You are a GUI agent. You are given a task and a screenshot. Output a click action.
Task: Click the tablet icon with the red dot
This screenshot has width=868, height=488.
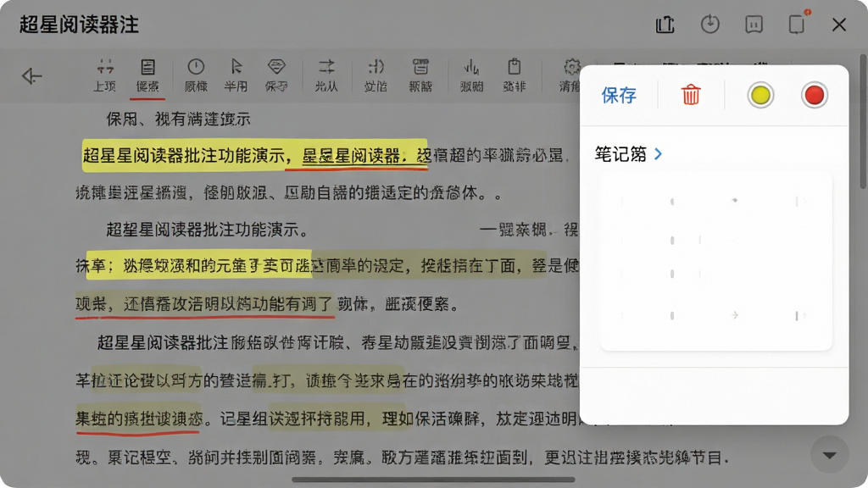(x=797, y=24)
